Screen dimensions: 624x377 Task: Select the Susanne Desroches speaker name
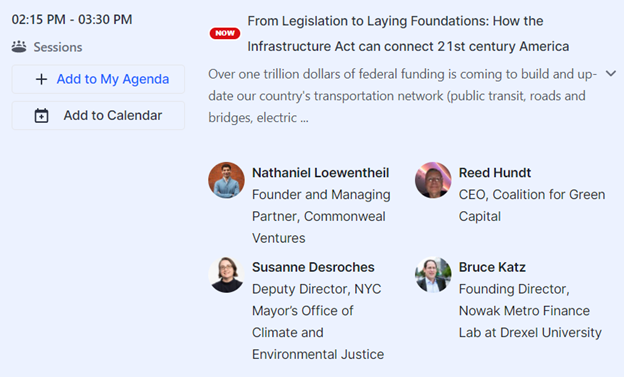tap(313, 267)
